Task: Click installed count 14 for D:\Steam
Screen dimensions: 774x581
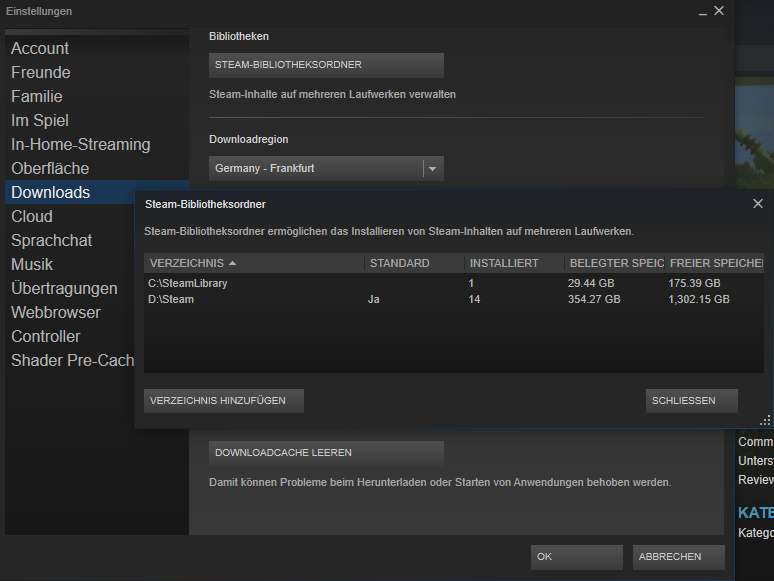Action: coord(474,300)
